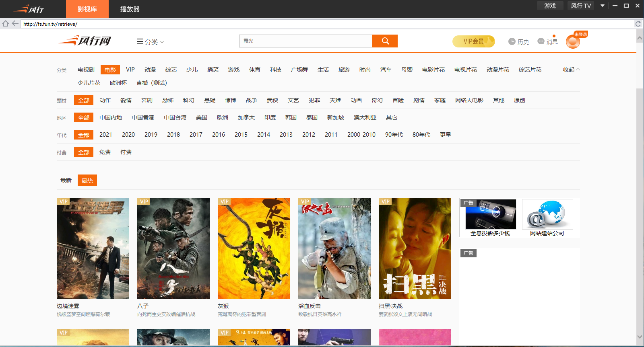Click the Funshion site logo

[85, 41]
